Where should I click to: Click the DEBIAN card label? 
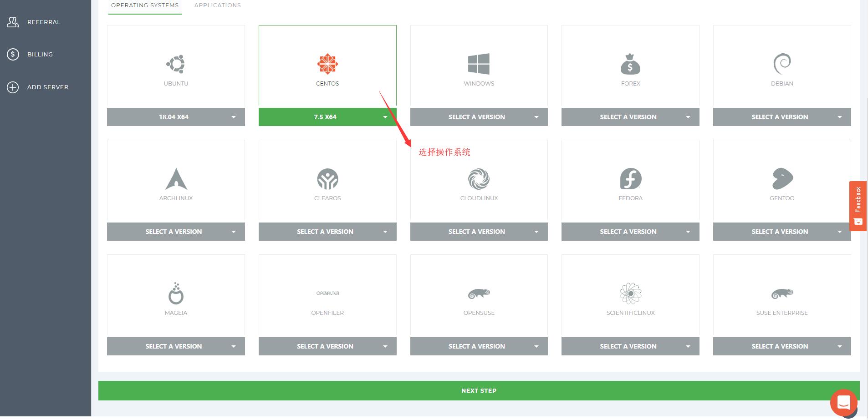(782, 84)
